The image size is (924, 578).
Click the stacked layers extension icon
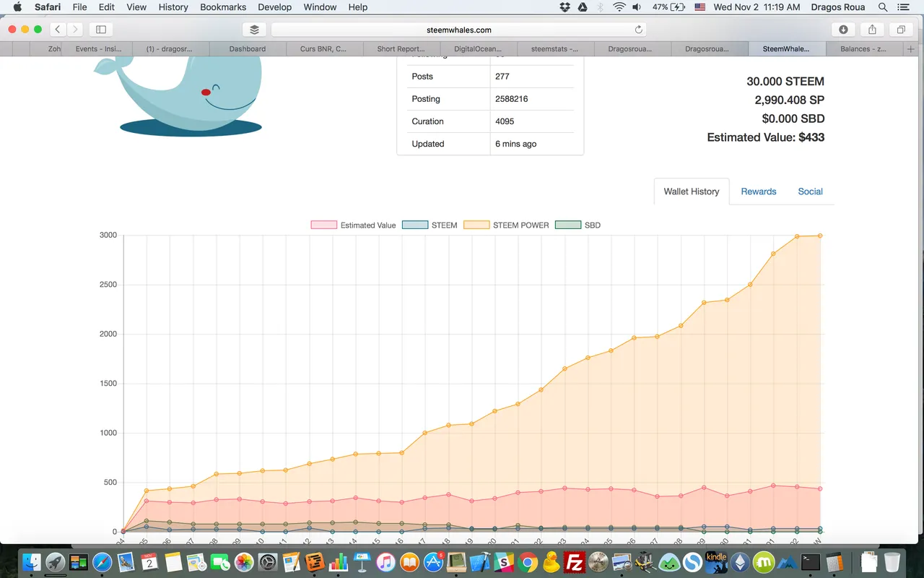click(x=254, y=30)
